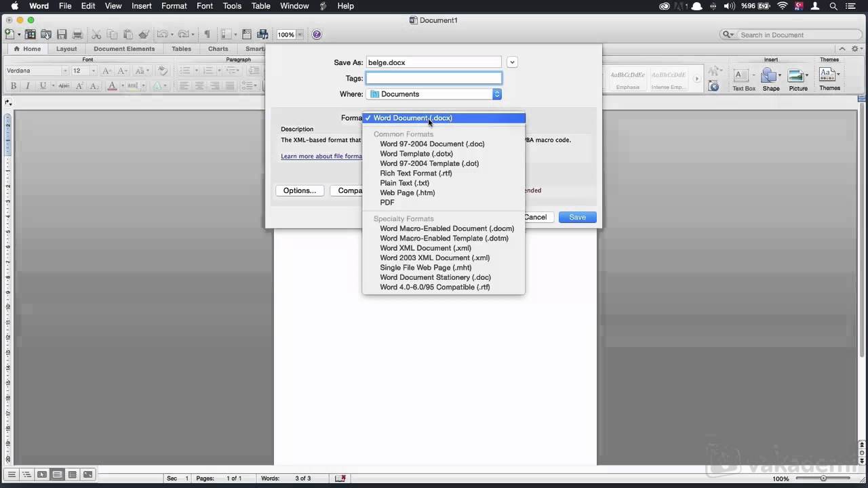Select the Format Painter brush icon

143,34
